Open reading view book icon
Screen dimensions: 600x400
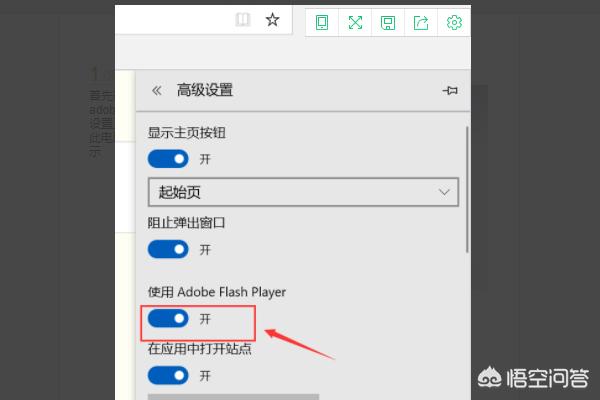(243, 20)
